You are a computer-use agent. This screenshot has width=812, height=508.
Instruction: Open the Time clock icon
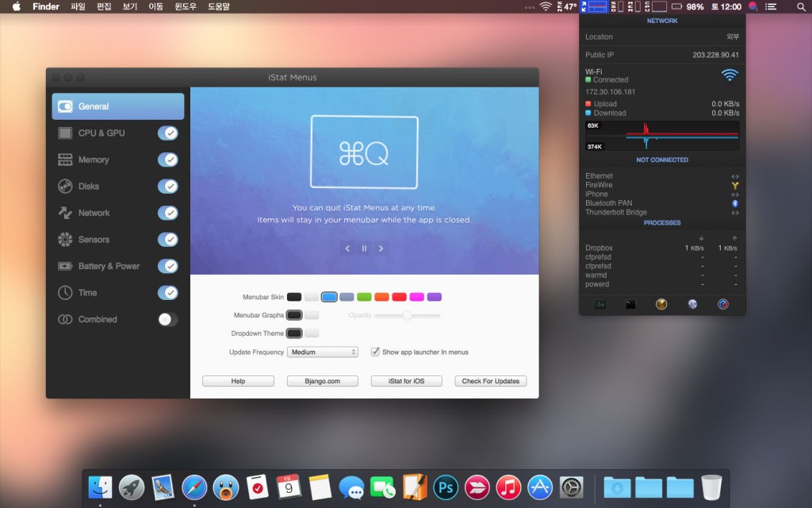coord(65,292)
